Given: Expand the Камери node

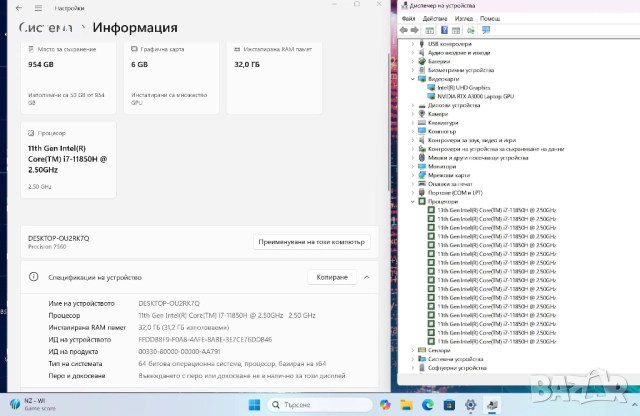Looking at the screenshot, I should coord(413,114).
